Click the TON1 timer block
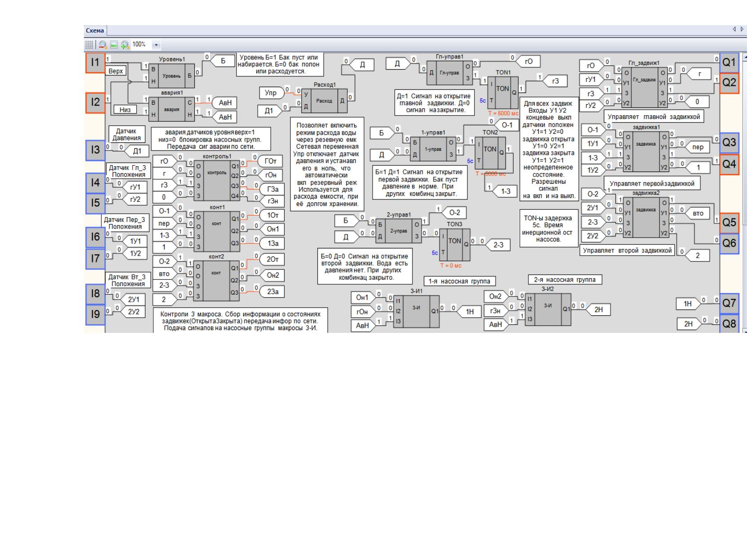 503,93
